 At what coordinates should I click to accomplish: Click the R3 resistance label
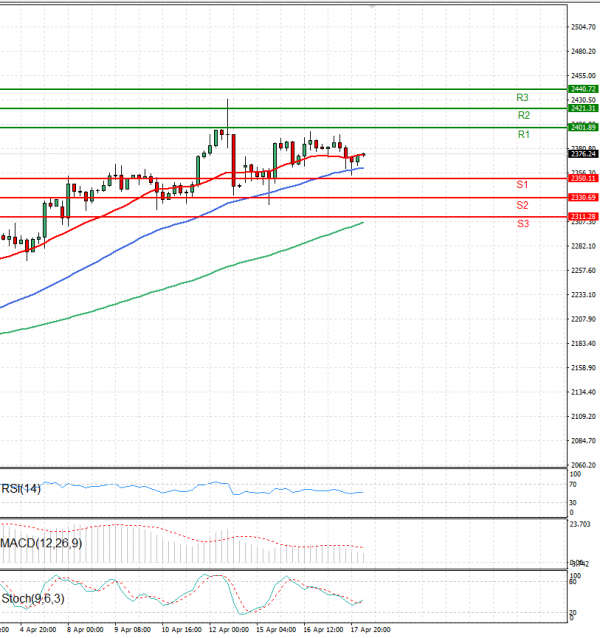522,98
